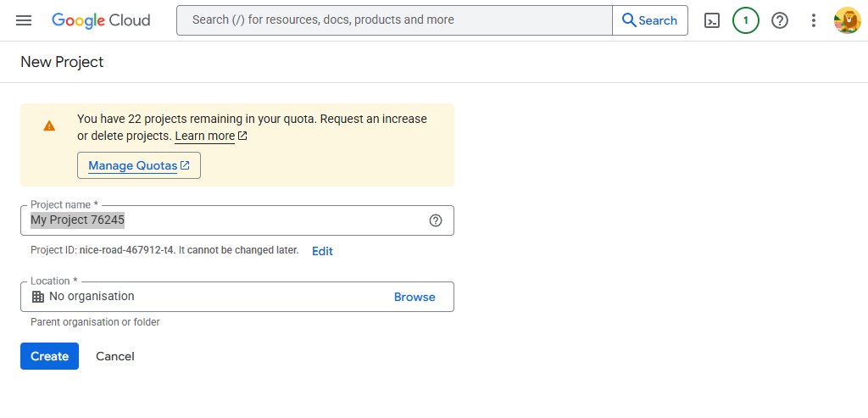Open the three-dot settings menu
Viewport: 868px width, 418px height.
tap(813, 20)
